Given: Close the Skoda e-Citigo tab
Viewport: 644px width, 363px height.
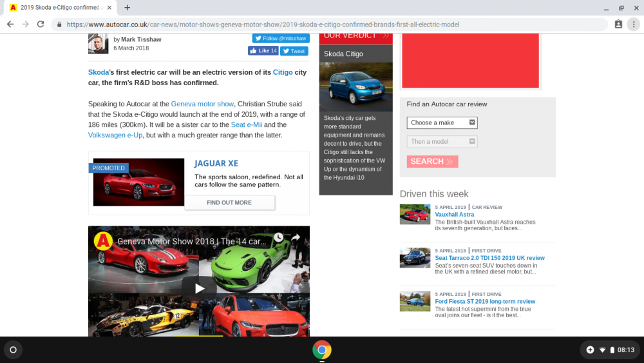Looking at the screenshot, I should click(x=109, y=7).
